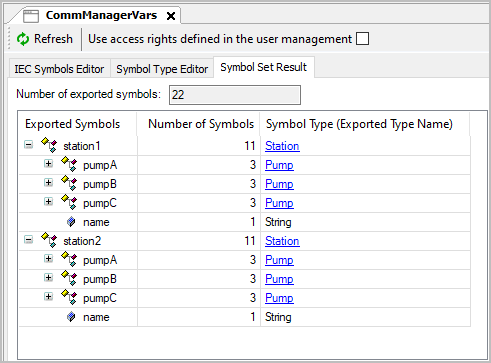Click the Refresh button label

pyautogui.click(x=53, y=39)
